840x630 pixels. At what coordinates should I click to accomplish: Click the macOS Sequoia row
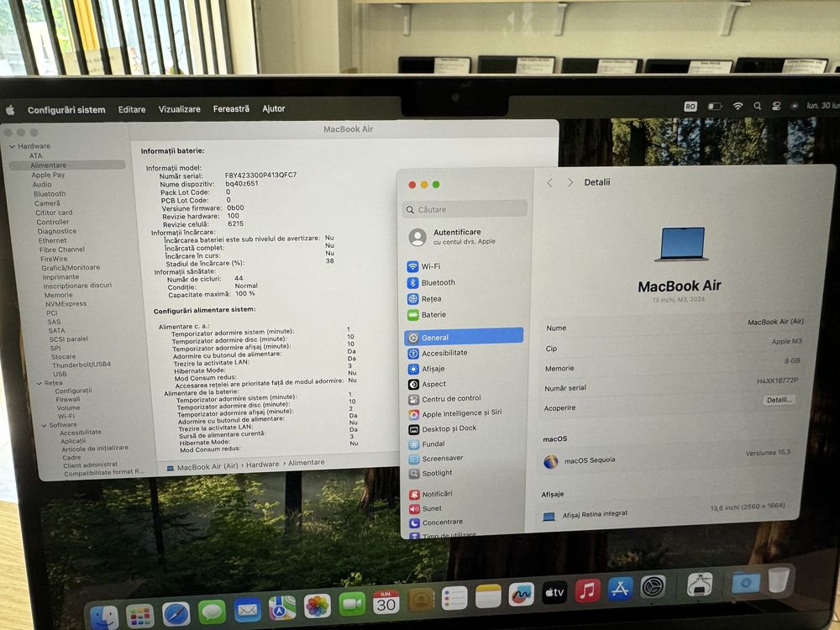click(x=668, y=459)
